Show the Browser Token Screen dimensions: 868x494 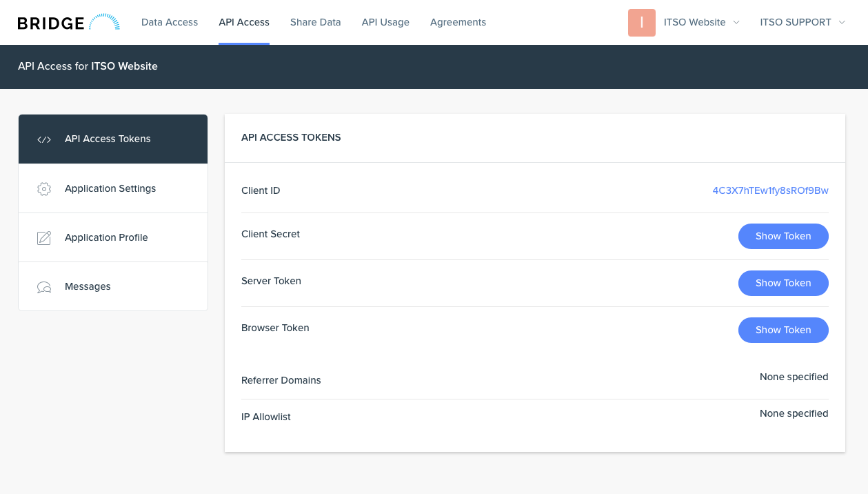[x=783, y=330]
